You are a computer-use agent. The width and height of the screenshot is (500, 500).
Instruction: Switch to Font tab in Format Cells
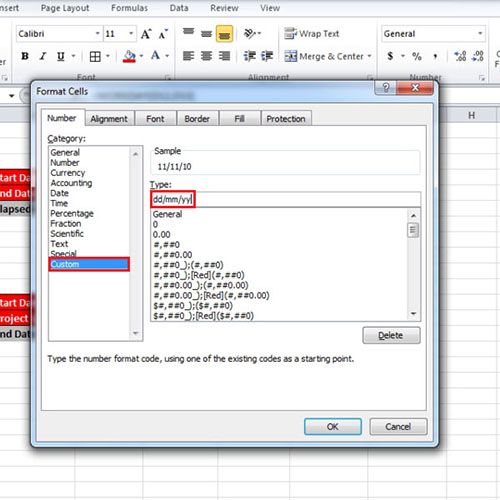click(x=155, y=119)
